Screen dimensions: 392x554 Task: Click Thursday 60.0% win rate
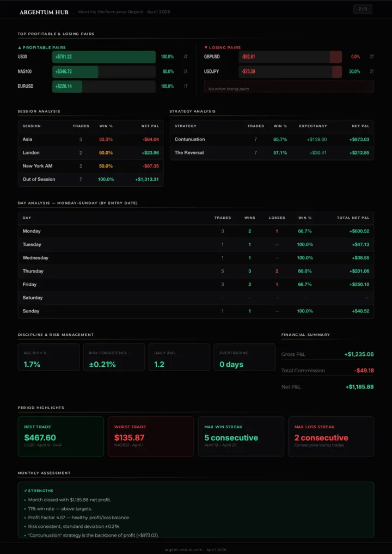tap(305, 272)
